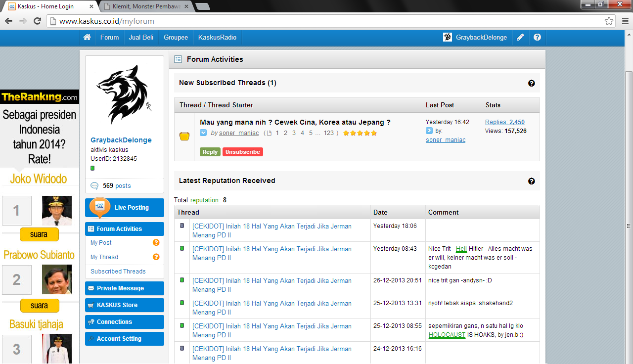The image size is (633, 364).
Task: Click Live Posting orange bubble icon
Action: 99,207
